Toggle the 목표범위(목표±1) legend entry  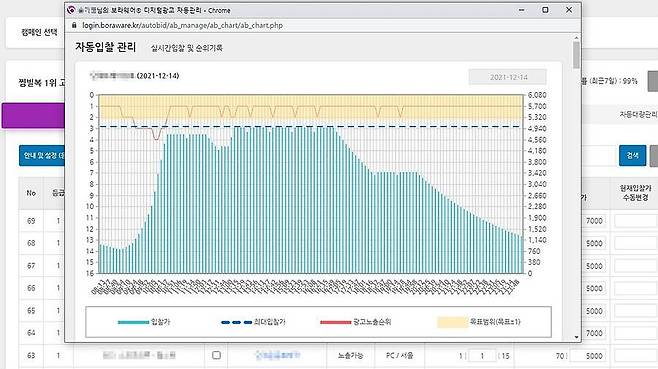pos(479,322)
